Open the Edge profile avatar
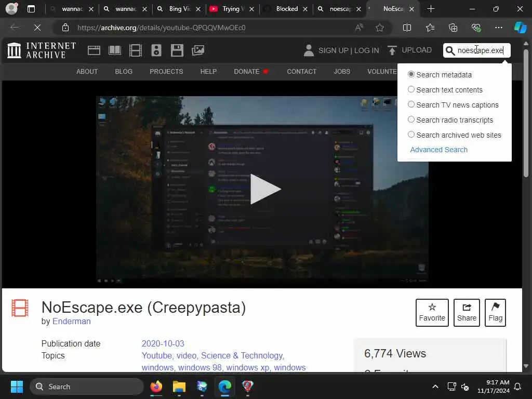 [x=11, y=8]
